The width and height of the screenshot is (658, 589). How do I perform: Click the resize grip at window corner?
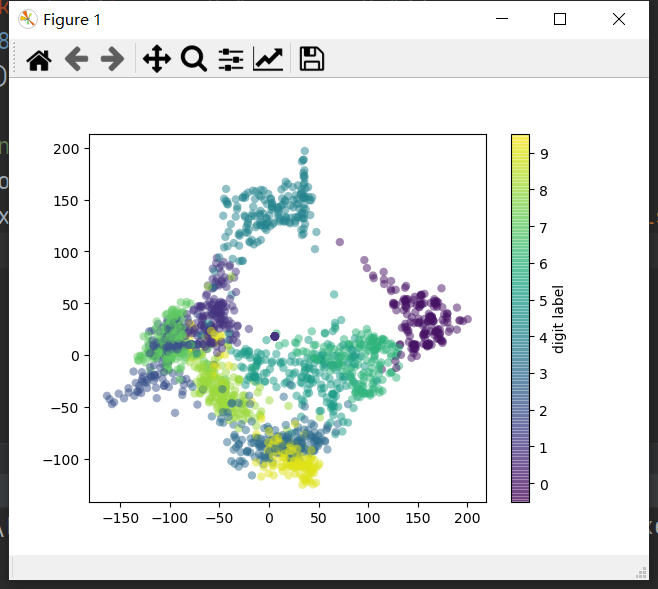(641, 572)
